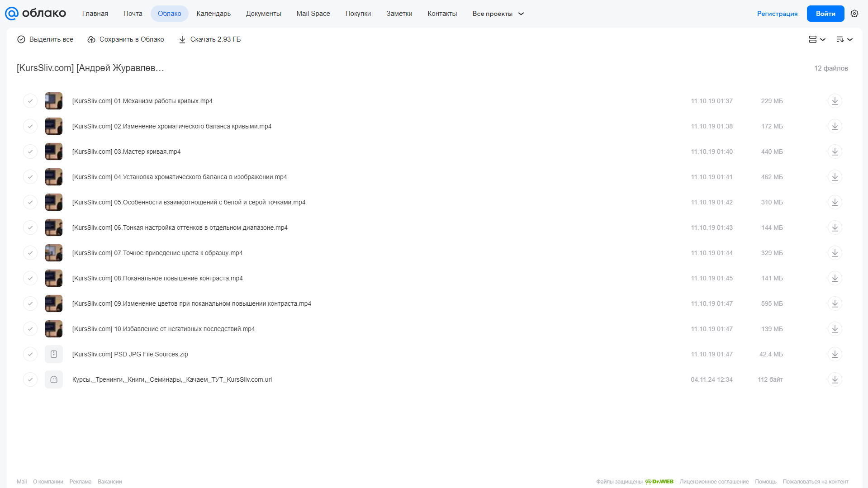Open the view mode dropdown
This screenshot has width=868, height=488.
click(817, 39)
